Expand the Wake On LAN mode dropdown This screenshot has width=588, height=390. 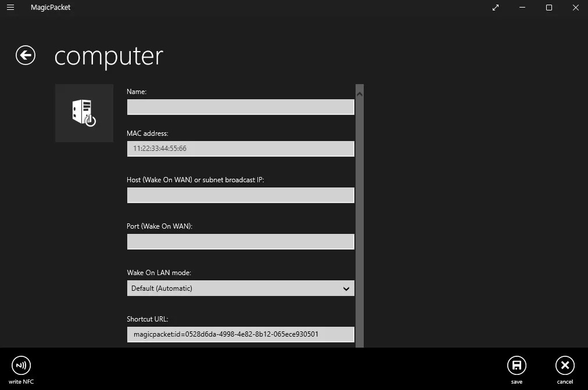pos(240,288)
